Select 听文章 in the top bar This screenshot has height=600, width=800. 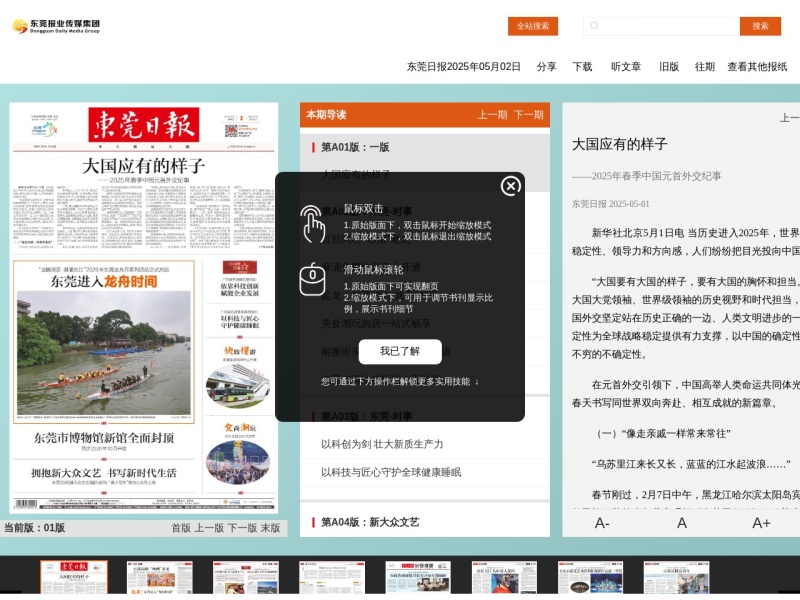tap(626, 67)
